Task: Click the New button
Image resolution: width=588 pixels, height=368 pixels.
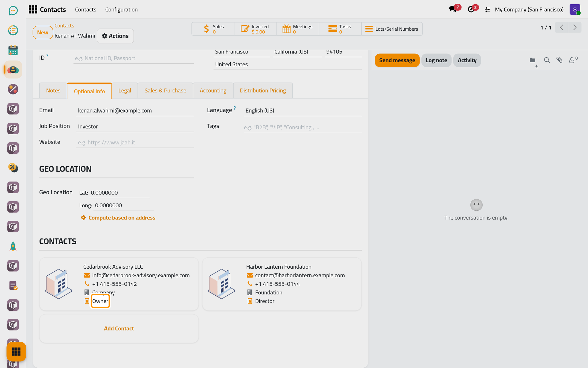Action: (x=43, y=33)
